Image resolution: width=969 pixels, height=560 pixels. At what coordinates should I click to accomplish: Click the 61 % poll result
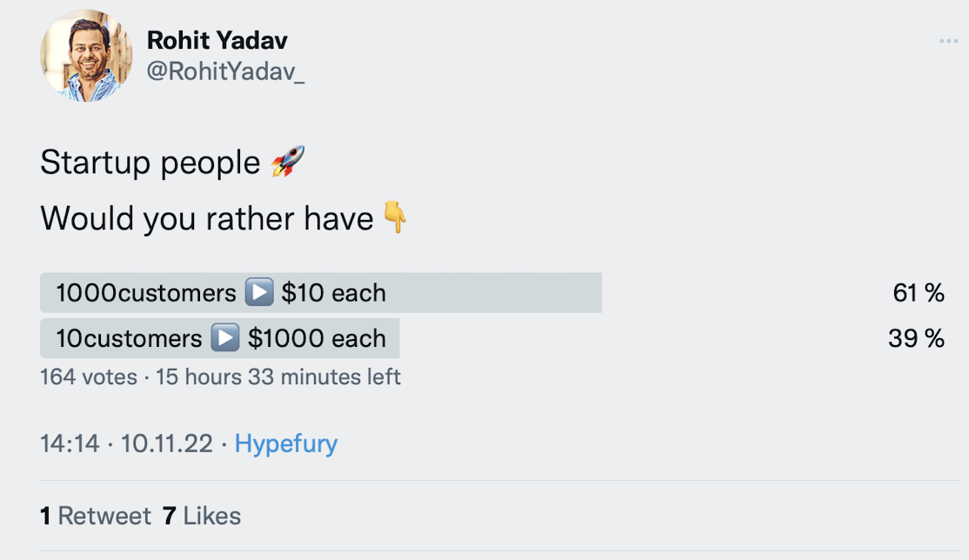click(x=918, y=293)
